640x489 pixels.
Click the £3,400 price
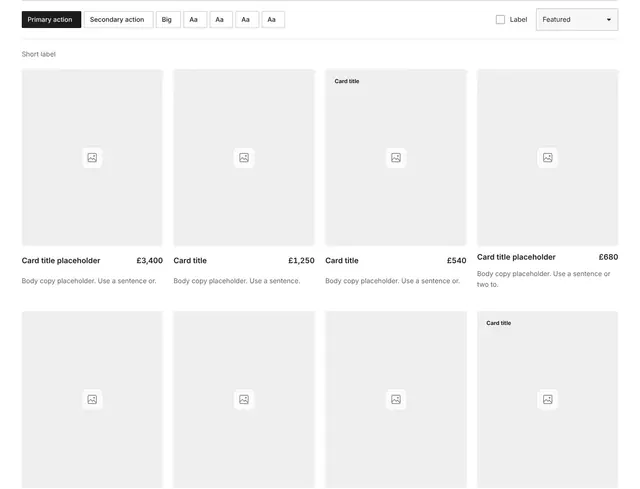coord(149,260)
